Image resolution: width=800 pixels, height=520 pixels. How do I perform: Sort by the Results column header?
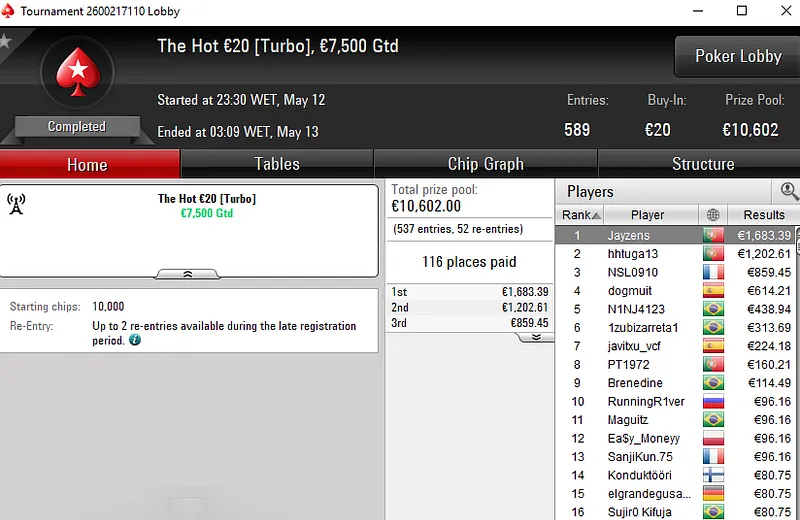coord(762,215)
